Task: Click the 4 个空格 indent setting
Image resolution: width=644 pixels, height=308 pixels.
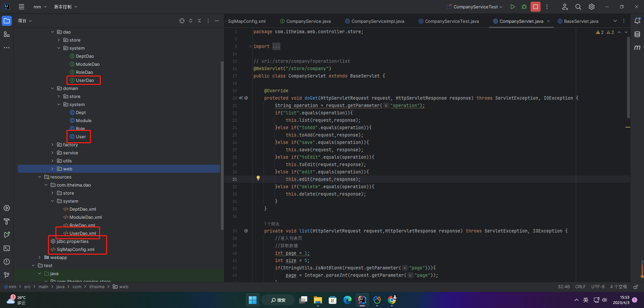Action: [618, 287]
